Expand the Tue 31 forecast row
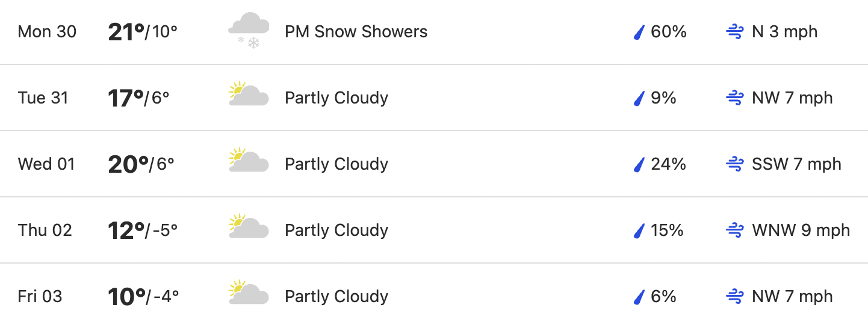868x325 pixels. [x=434, y=97]
